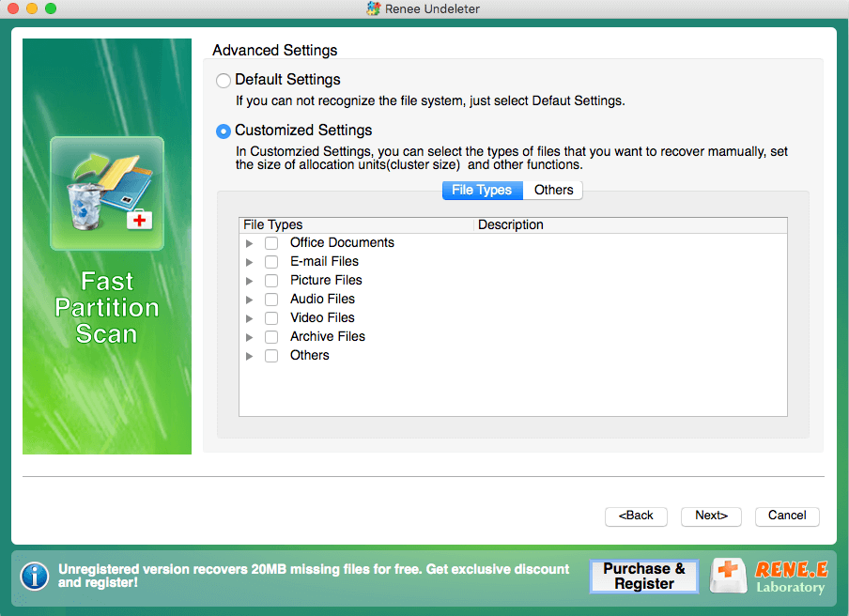Check the E-mail Files checkbox
This screenshot has height=616, width=849.
(271, 262)
